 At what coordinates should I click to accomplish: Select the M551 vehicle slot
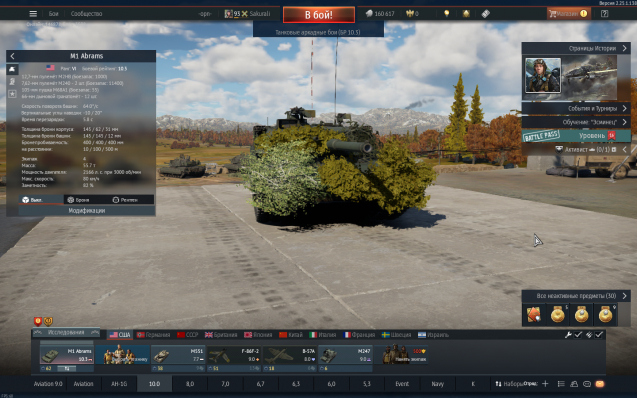pos(178,359)
